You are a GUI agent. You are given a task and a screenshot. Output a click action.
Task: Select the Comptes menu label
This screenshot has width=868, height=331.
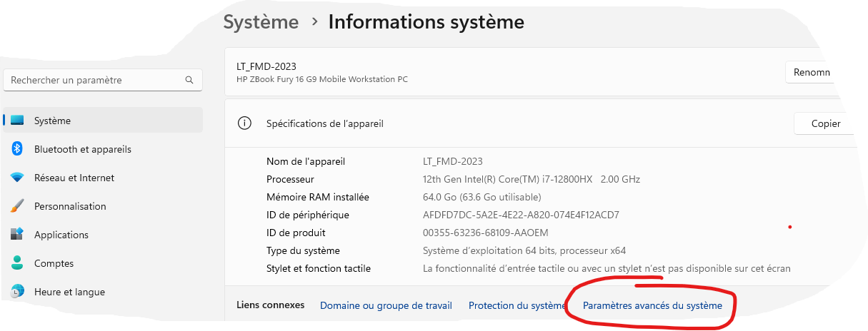coord(54,263)
